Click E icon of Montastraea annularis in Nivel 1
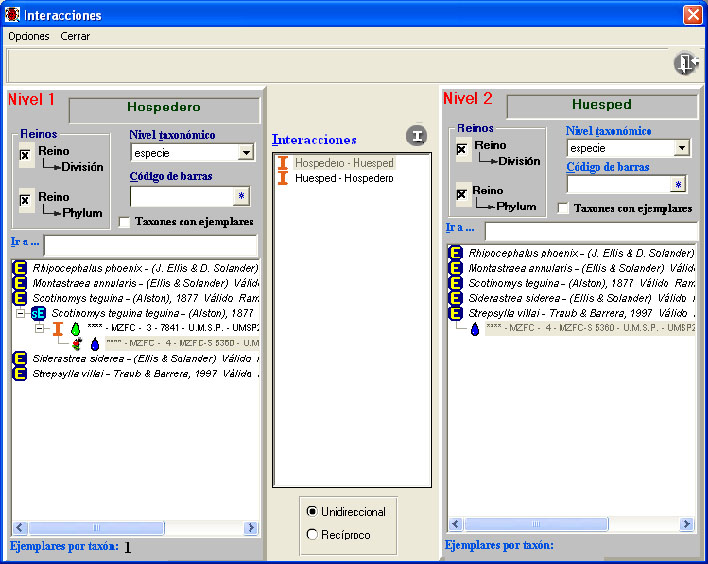708x564 pixels. pyautogui.click(x=19, y=283)
